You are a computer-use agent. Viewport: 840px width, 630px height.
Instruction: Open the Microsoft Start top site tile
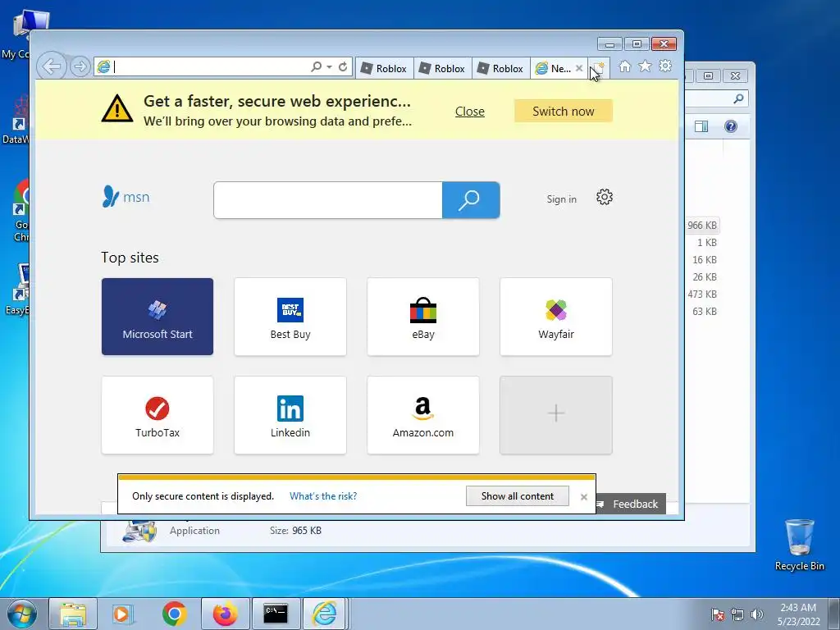coord(157,317)
